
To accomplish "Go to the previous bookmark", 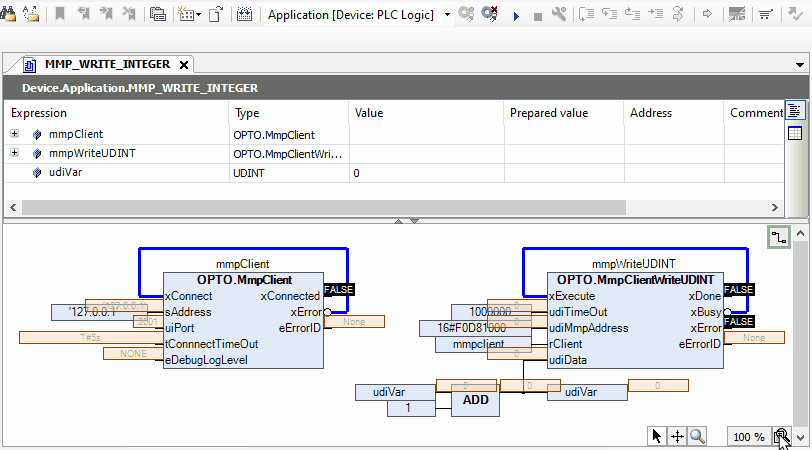I will click(x=83, y=14).
